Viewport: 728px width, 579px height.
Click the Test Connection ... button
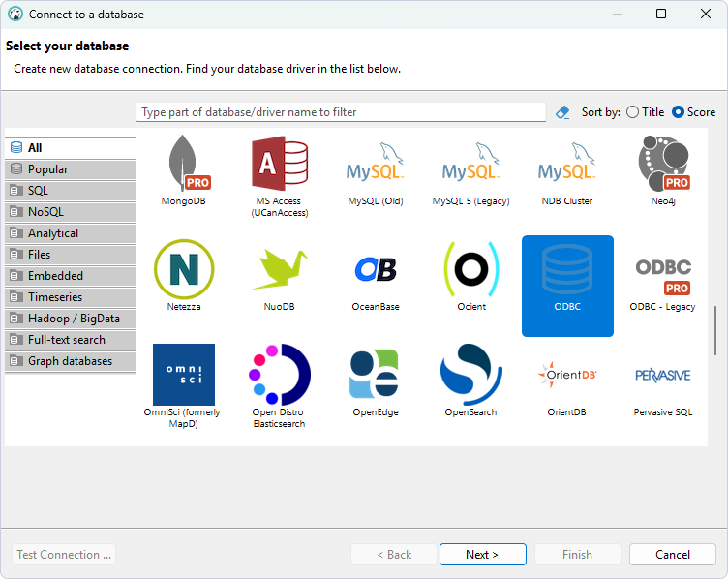64,555
